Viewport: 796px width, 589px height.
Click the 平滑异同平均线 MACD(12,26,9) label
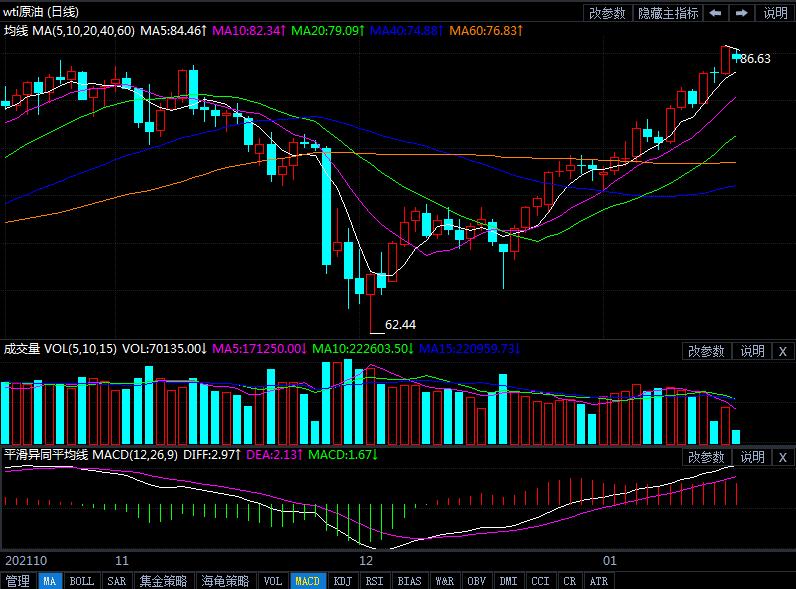tap(91, 454)
